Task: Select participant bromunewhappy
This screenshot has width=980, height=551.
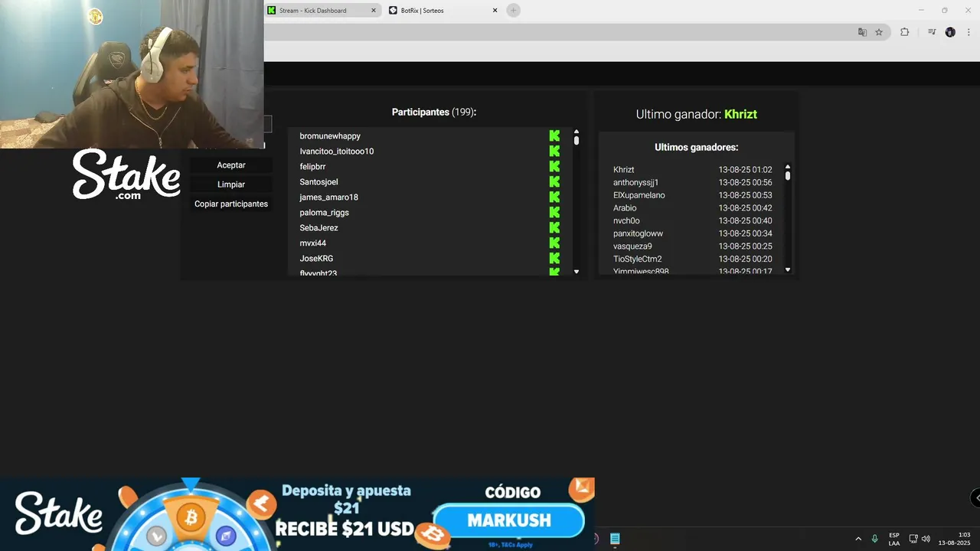Action: coord(330,136)
